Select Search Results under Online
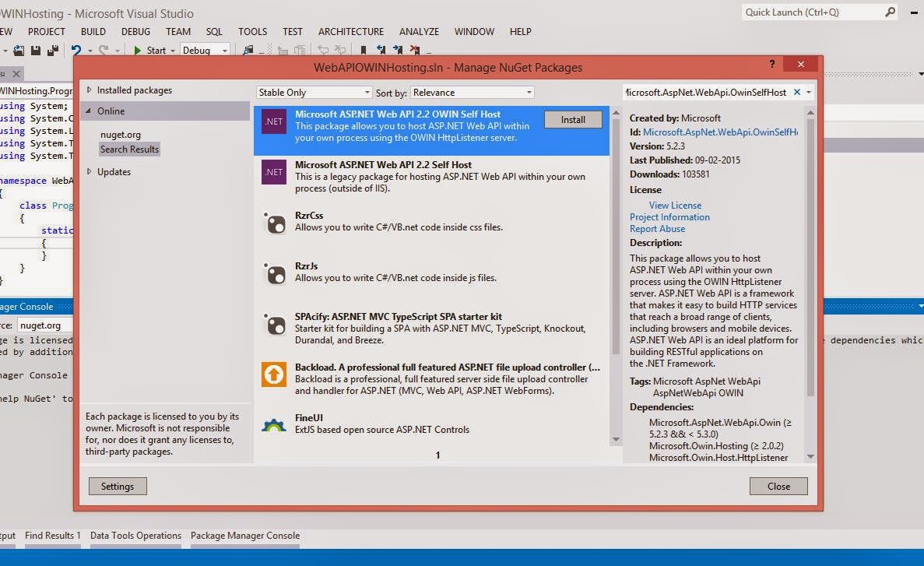The width and height of the screenshot is (924, 566). point(130,149)
